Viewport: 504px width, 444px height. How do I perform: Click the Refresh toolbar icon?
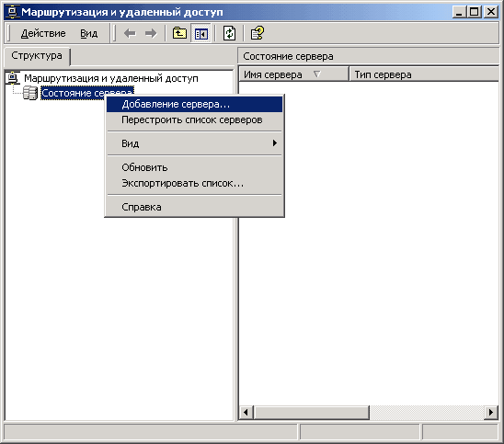click(229, 33)
